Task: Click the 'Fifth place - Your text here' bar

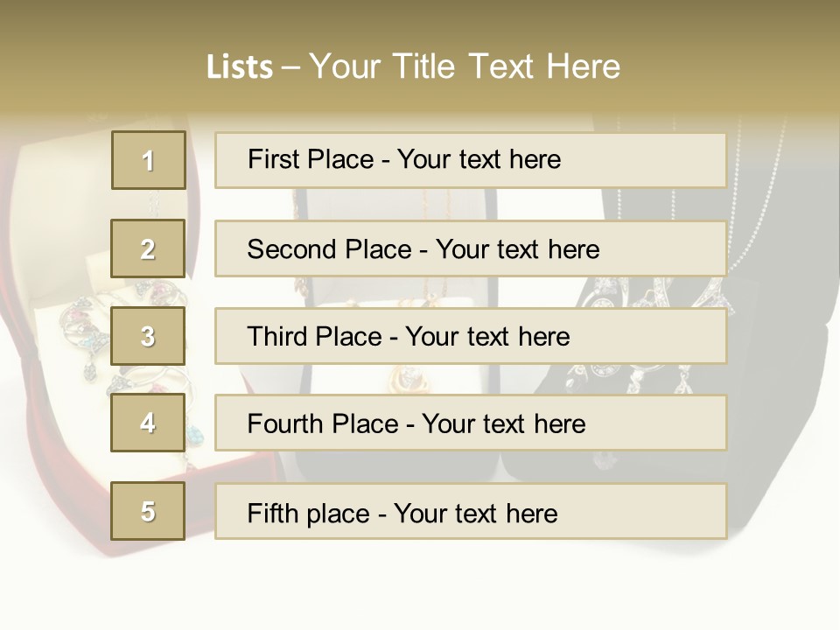Action: 471,511
